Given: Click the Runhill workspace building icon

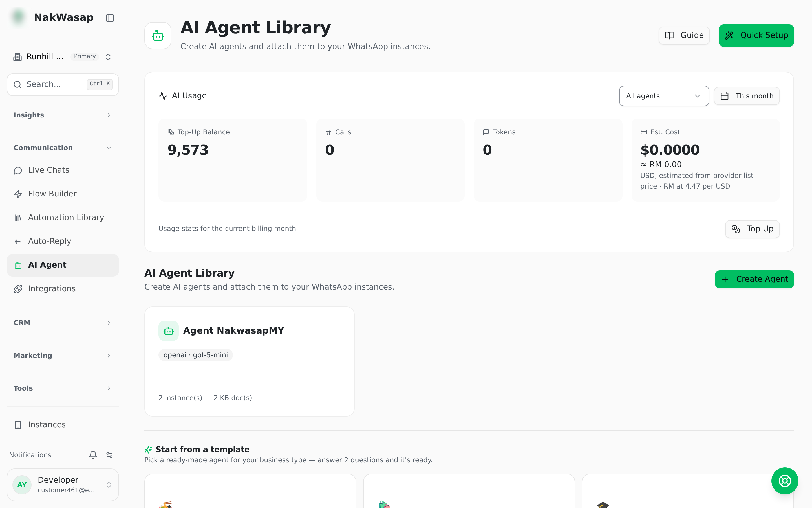Looking at the screenshot, I should click(17, 57).
